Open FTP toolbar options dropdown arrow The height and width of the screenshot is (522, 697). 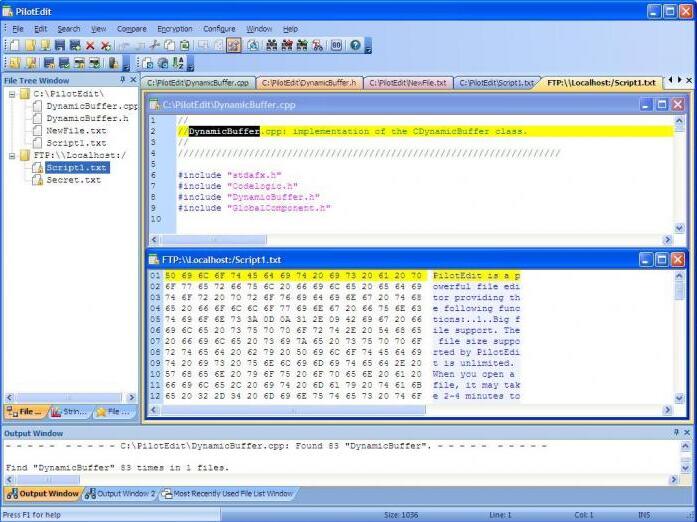point(126,64)
